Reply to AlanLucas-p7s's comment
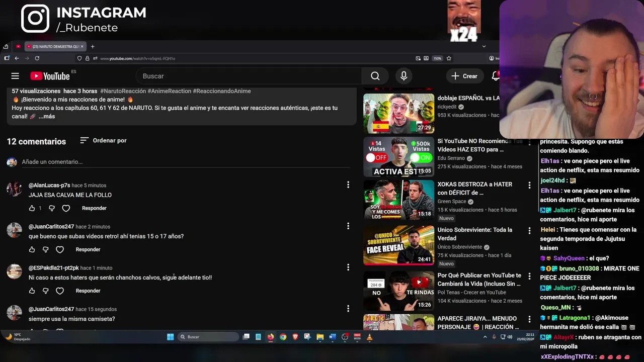 (94, 208)
